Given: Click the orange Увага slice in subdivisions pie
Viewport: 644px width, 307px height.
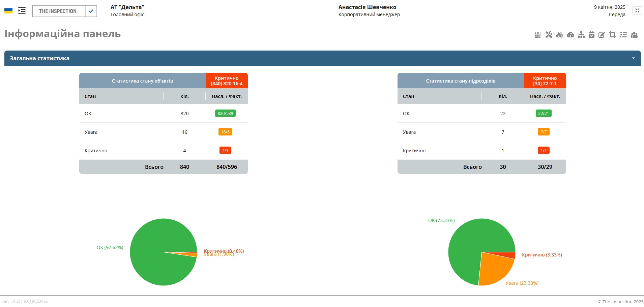Looking at the screenshot, I should 495,270.
